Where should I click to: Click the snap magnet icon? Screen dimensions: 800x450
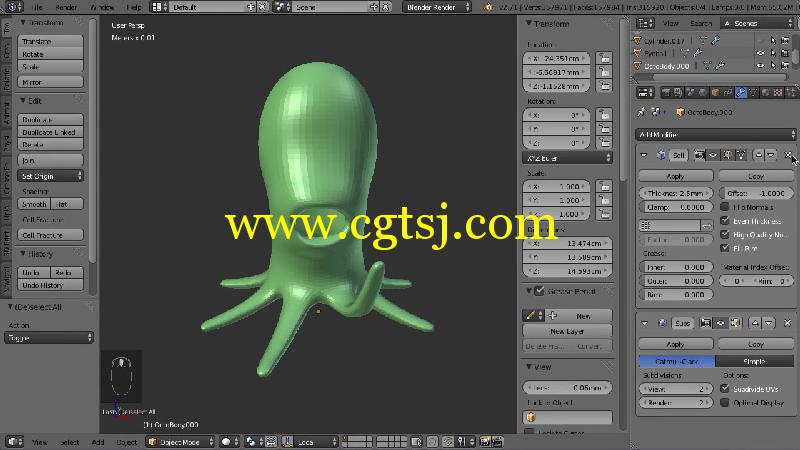click(x=447, y=442)
